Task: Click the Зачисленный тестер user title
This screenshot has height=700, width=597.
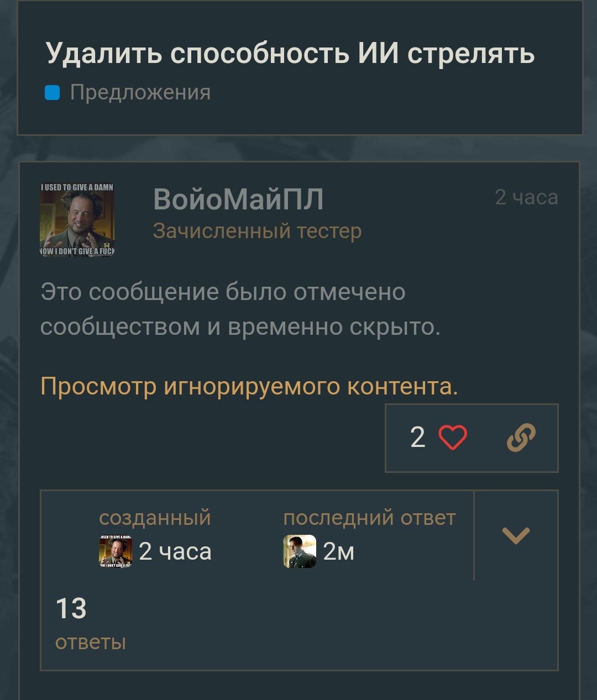Action: 257,231
